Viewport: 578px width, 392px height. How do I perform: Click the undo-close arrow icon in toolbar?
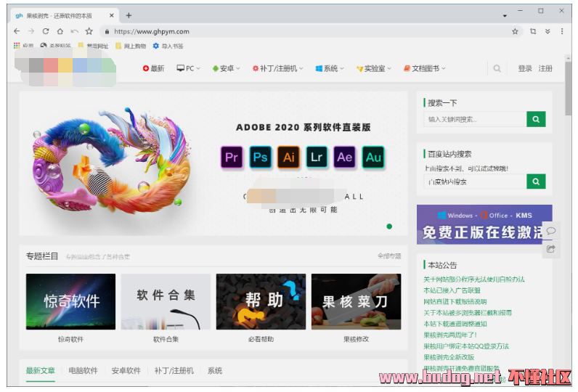click(x=75, y=31)
